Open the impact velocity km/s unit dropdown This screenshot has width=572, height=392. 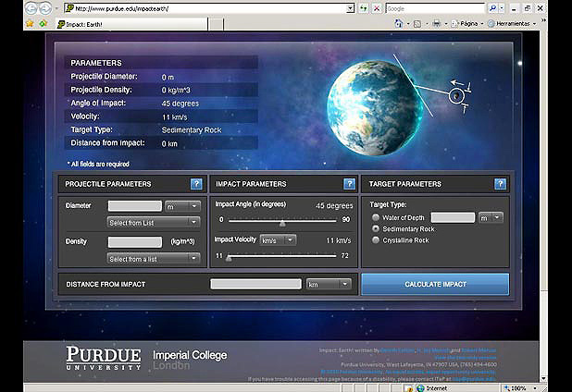point(278,239)
